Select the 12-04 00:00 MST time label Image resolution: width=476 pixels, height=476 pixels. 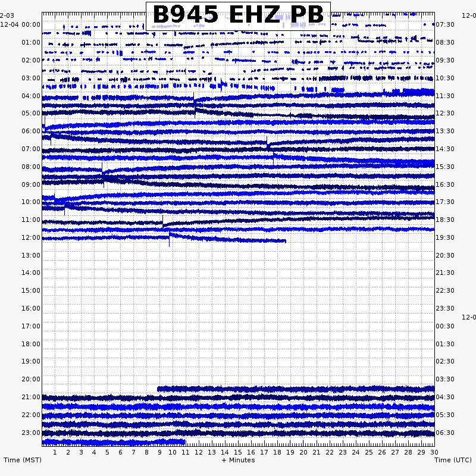pyautogui.click(x=20, y=24)
